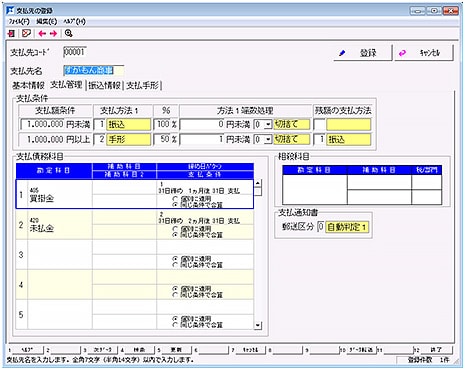Click payment method code field 1 before 振込
Image resolution: width=465 pixels, height=370 pixels.
[x=100, y=125]
